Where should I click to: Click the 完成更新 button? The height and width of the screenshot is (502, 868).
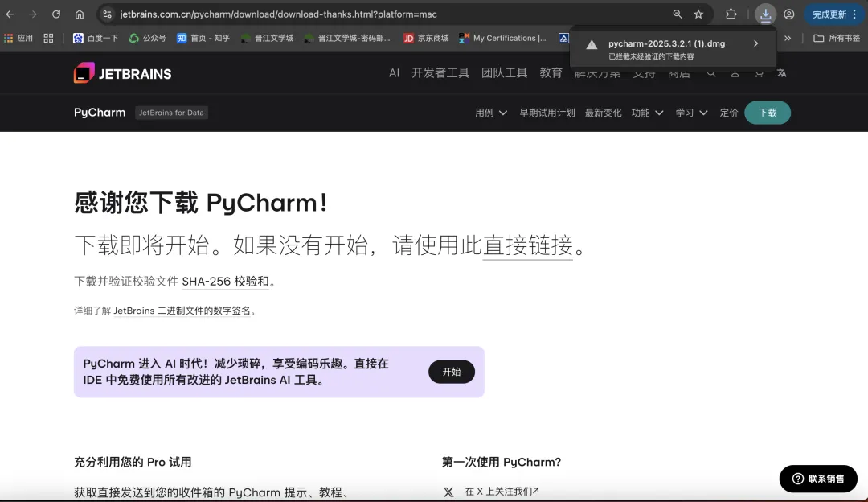click(x=835, y=14)
